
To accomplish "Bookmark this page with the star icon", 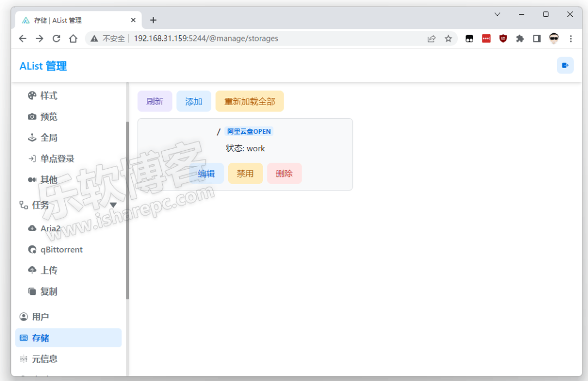I will tap(448, 39).
